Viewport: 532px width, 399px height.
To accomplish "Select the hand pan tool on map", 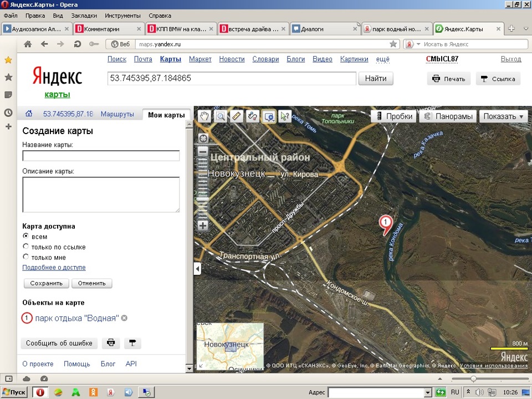I will point(204,116).
